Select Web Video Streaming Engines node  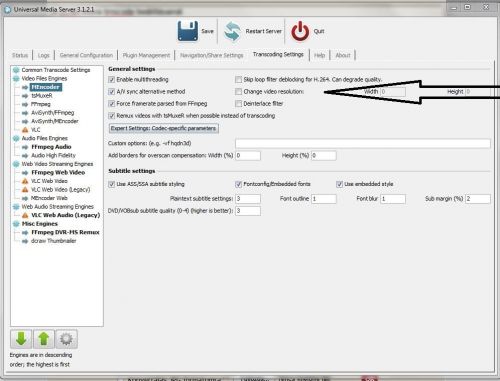point(57,164)
